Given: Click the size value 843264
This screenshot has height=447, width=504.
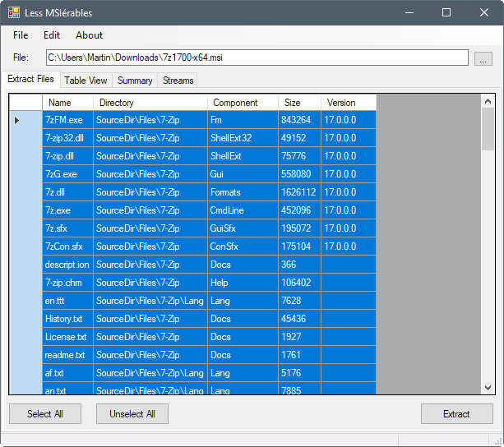Looking at the screenshot, I should 296,120.
